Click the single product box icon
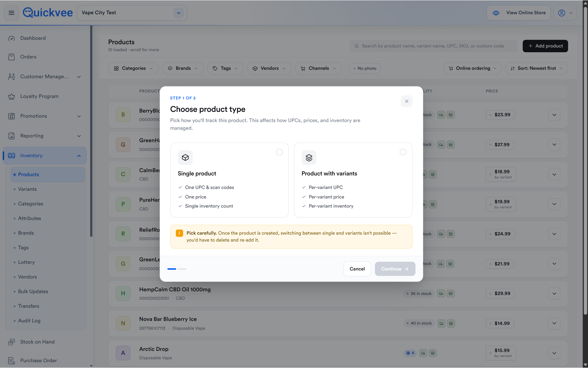This screenshot has height=368, width=588. (x=185, y=157)
